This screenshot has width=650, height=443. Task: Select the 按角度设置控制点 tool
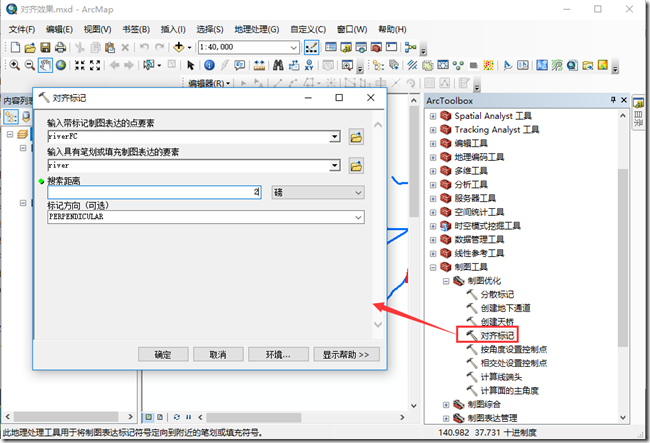[x=513, y=349]
